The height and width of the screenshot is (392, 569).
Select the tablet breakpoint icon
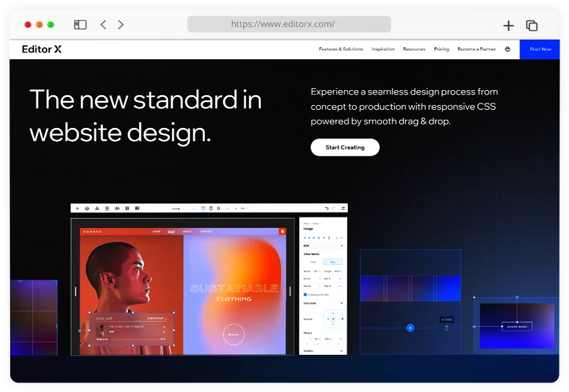click(x=211, y=209)
